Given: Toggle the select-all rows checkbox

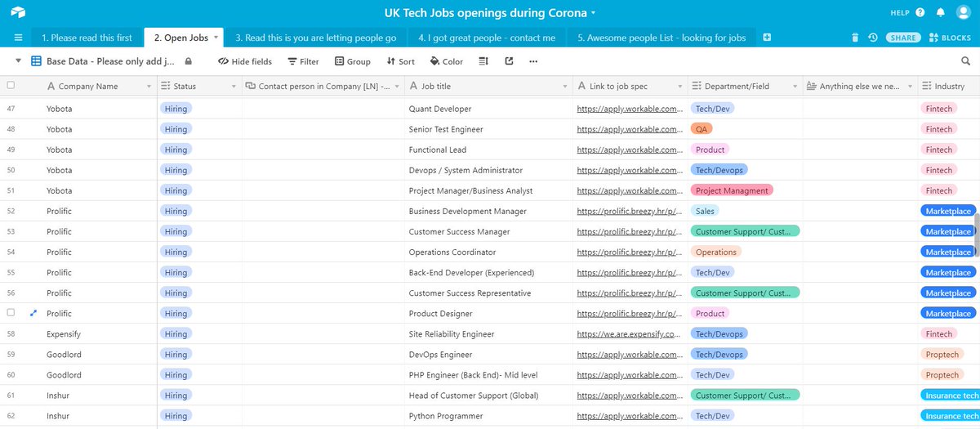Looking at the screenshot, I should tap(11, 85).
